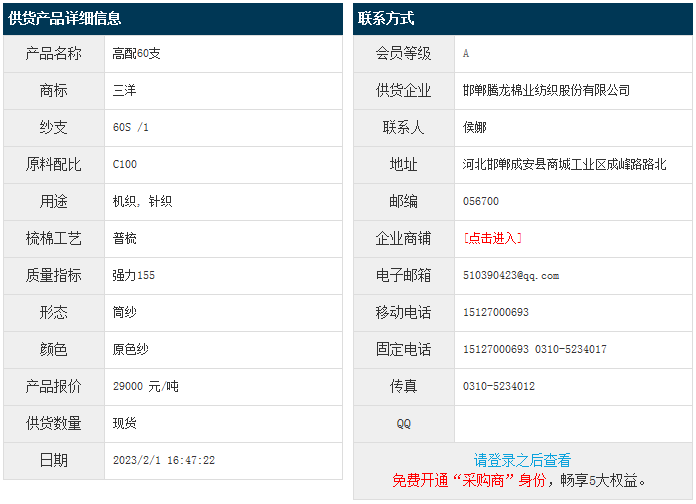Viewport: 696px width, 504px height.
Task: Select the company name 邯郸腾龙棉业纺织股份有限公司
Action: 546,90
